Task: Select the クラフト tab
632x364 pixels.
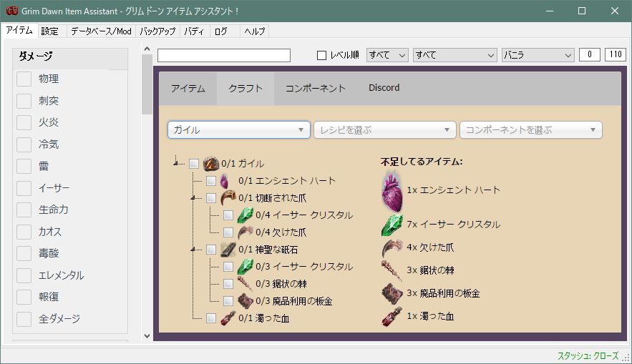Action: 245,88
